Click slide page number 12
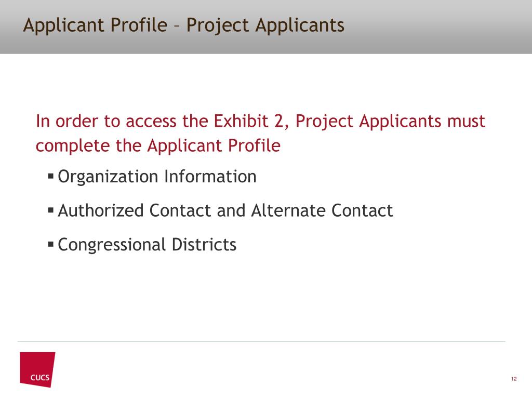The image size is (532, 399). point(514,379)
